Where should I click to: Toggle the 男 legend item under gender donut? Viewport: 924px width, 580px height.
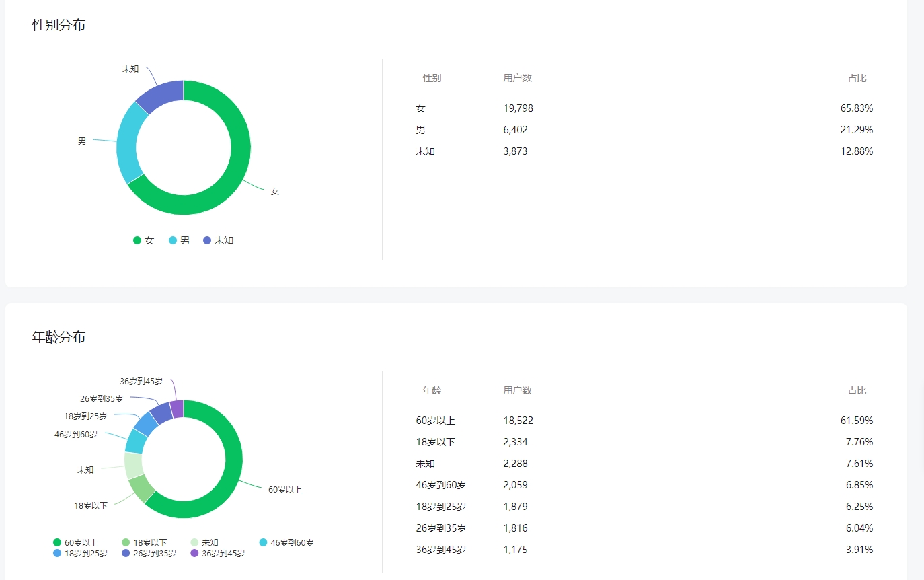(179, 240)
